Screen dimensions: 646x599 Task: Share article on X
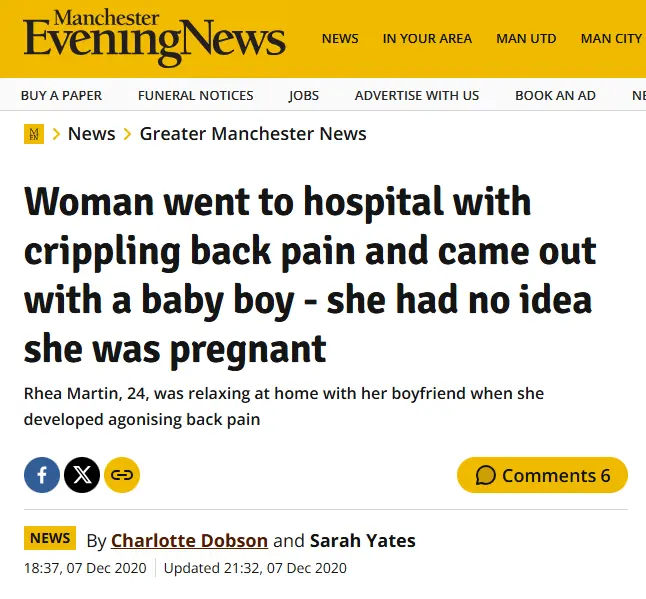click(82, 475)
